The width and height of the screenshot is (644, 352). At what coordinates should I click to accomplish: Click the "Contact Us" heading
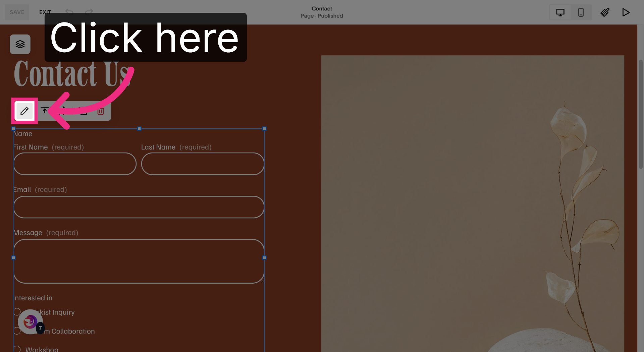pos(72,74)
